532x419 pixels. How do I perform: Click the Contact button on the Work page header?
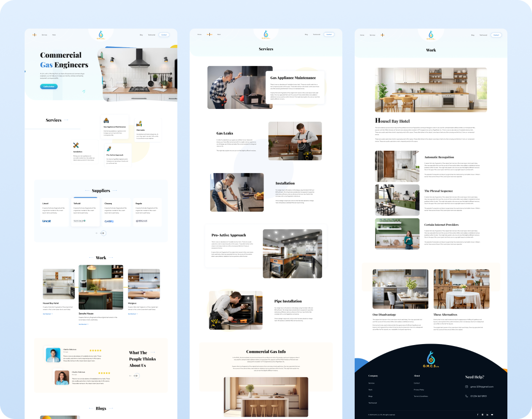[496, 35]
